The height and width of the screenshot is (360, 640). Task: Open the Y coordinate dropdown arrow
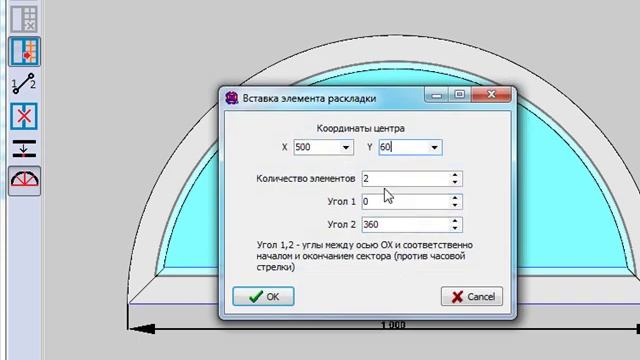coord(434,147)
